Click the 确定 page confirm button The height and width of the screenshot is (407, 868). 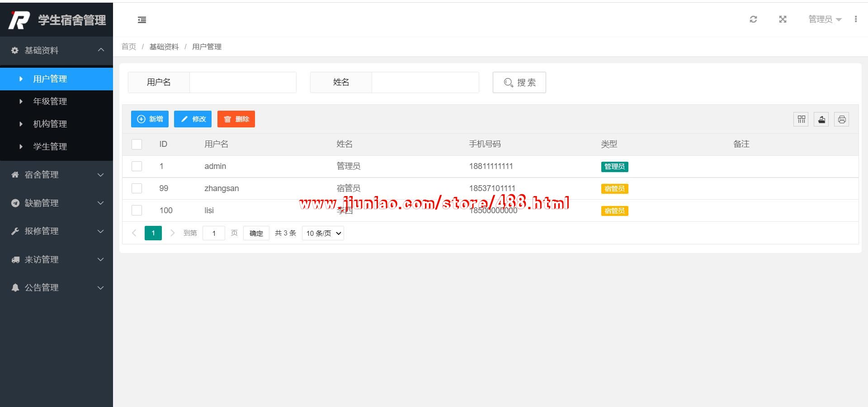pos(256,233)
